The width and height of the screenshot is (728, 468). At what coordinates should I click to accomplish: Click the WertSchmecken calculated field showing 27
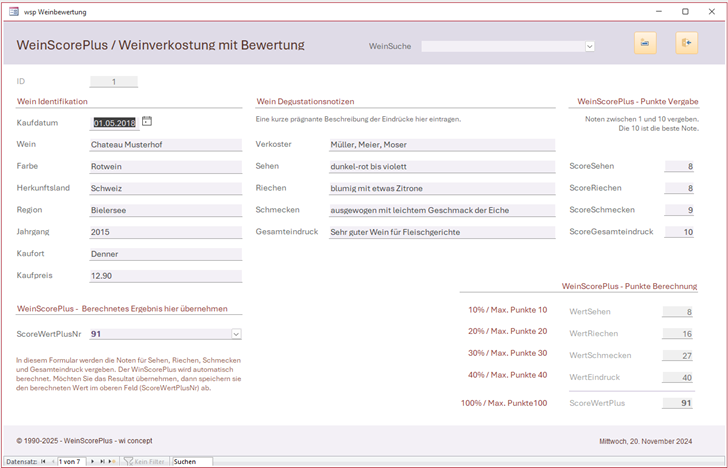tap(677, 356)
